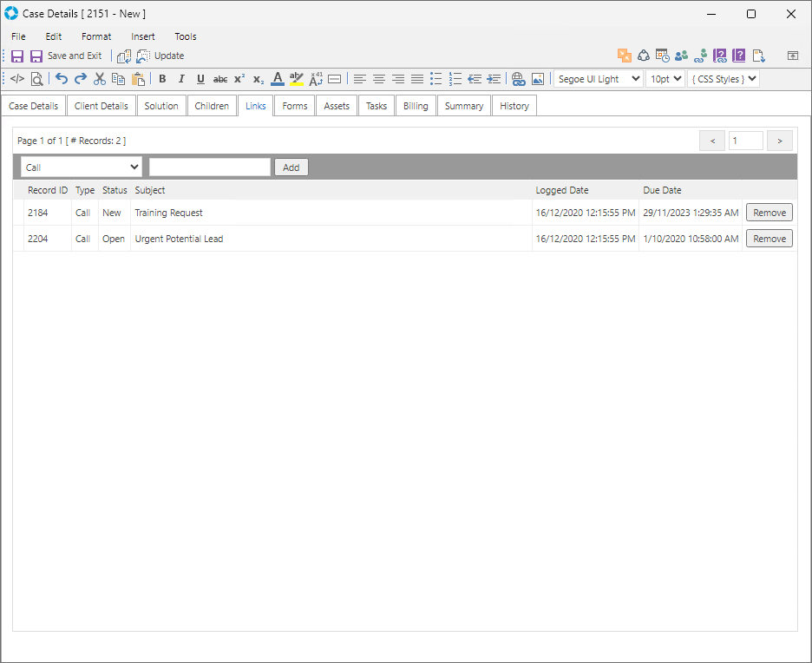Click the numbered list icon
This screenshot has height=663, width=812.
pyautogui.click(x=455, y=79)
